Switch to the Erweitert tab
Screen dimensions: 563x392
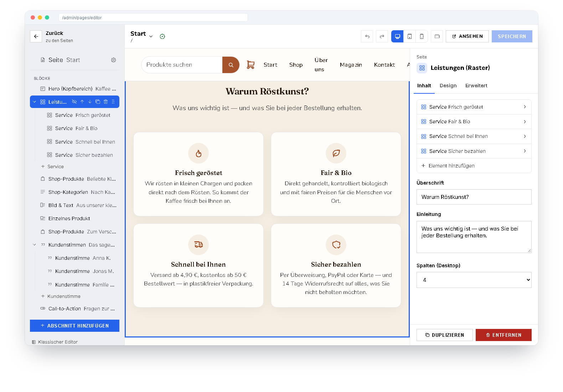476,86
